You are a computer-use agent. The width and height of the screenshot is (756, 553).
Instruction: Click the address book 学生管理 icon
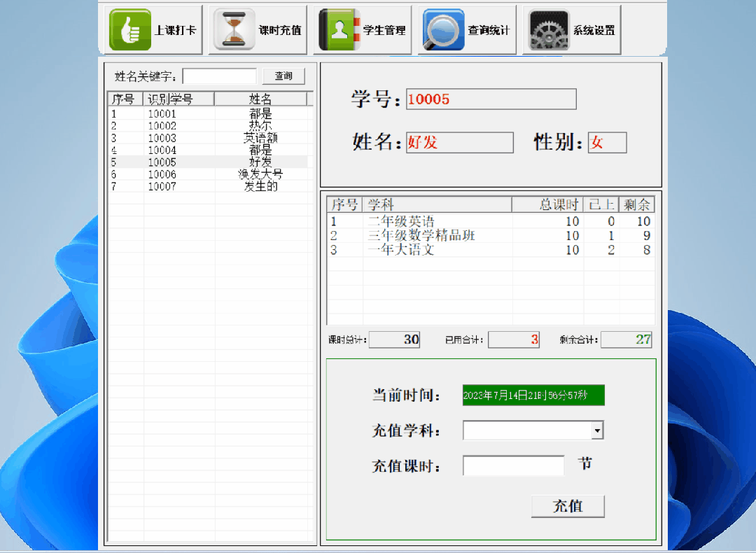(339, 29)
